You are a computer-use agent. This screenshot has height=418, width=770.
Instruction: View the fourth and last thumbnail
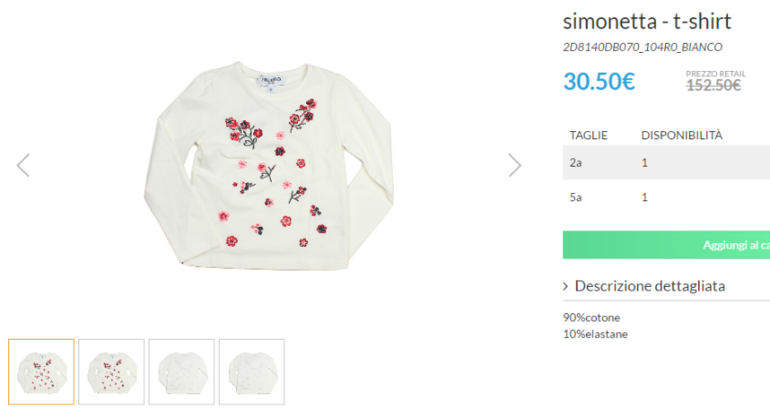point(251,372)
